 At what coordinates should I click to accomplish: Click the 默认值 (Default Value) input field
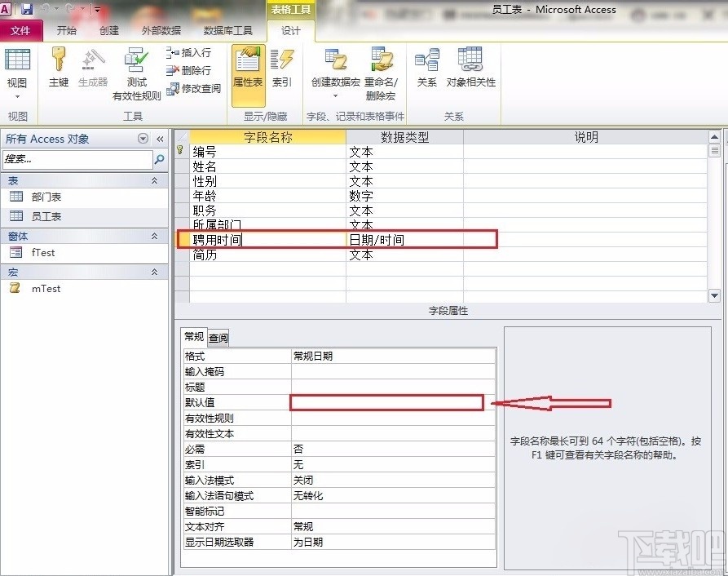point(386,402)
